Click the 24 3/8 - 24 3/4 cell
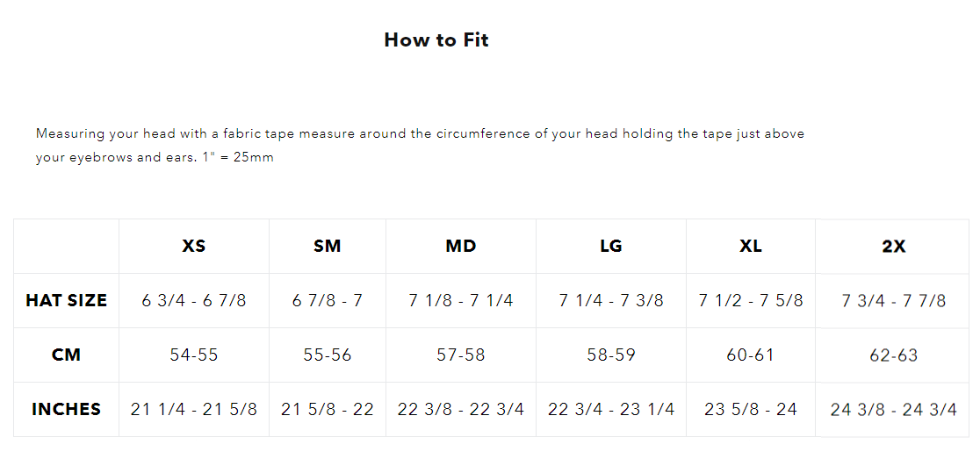 tap(893, 410)
